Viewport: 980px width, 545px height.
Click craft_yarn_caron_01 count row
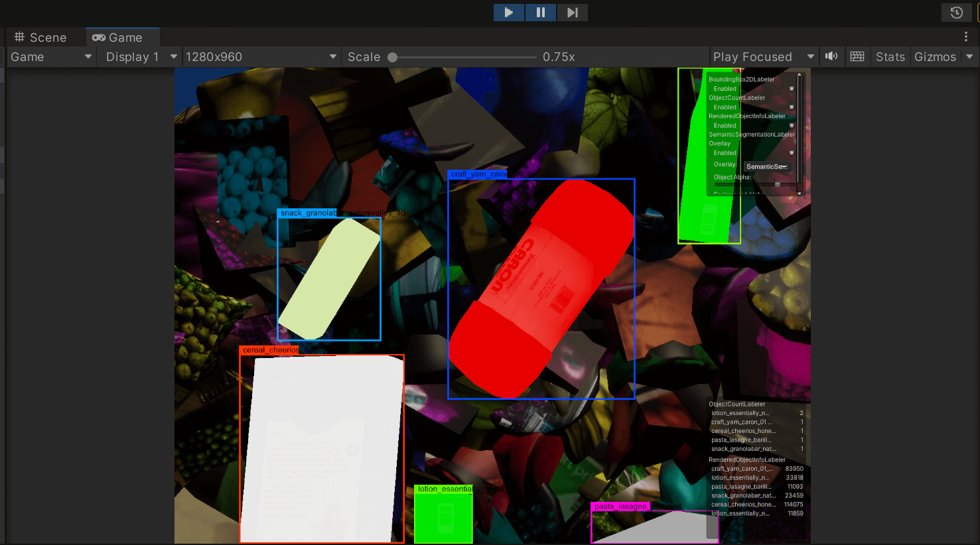[757, 422]
